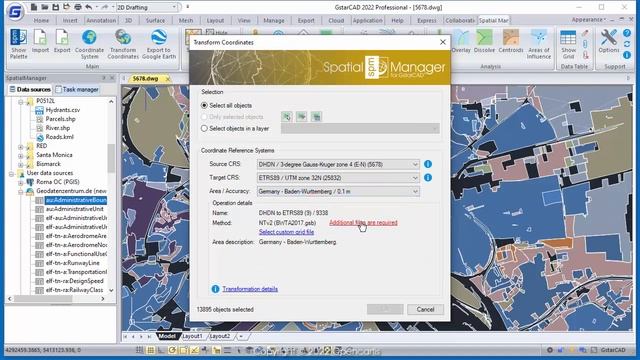Screen dimensions: 640x360
Task: Click the blue question mark Support icon
Action: (x=627, y=33)
